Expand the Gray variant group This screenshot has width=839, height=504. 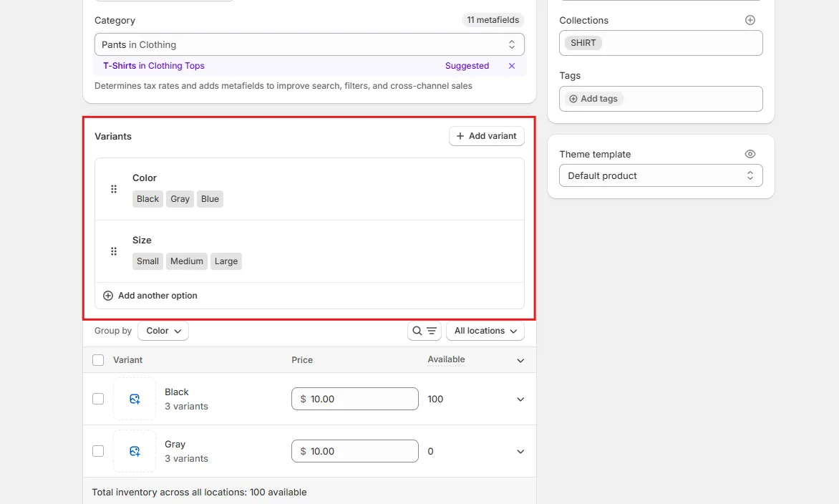pyautogui.click(x=520, y=451)
